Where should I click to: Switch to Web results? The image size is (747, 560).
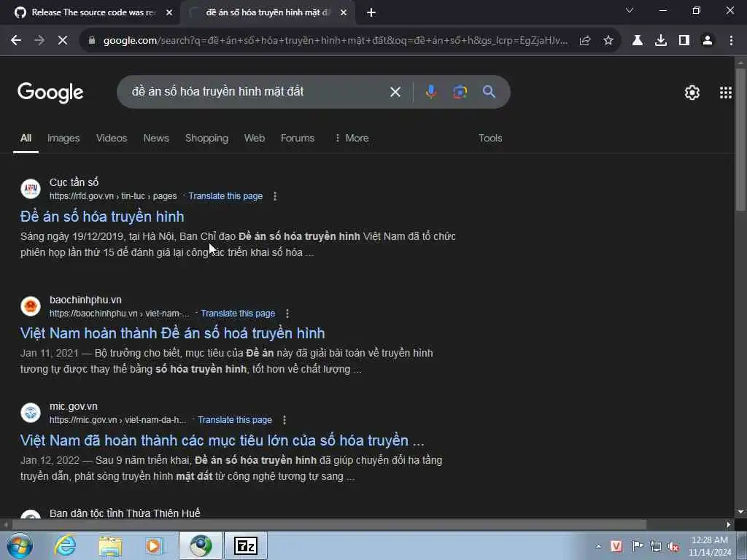click(x=255, y=138)
